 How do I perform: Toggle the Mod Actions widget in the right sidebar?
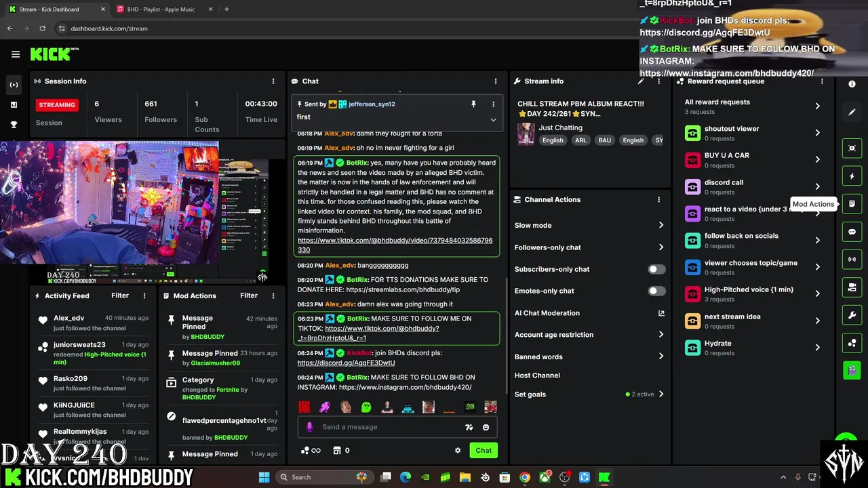tap(852, 203)
